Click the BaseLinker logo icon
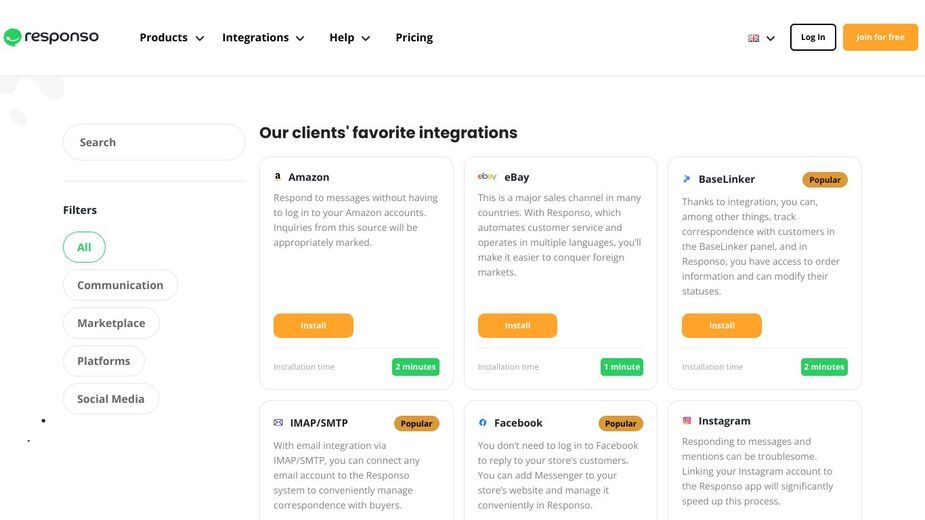This screenshot has height=520, width=925. (687, 179)
